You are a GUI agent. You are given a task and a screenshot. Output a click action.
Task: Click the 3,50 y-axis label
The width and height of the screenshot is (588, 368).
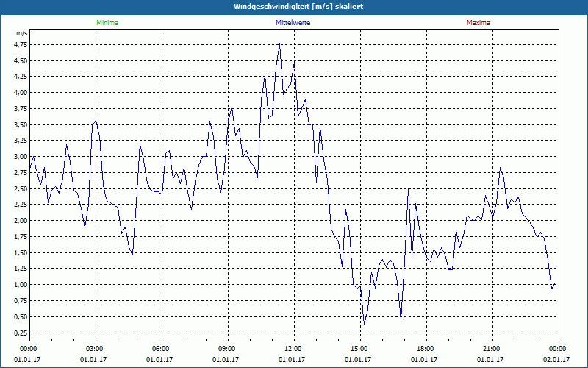click(22, 124)
